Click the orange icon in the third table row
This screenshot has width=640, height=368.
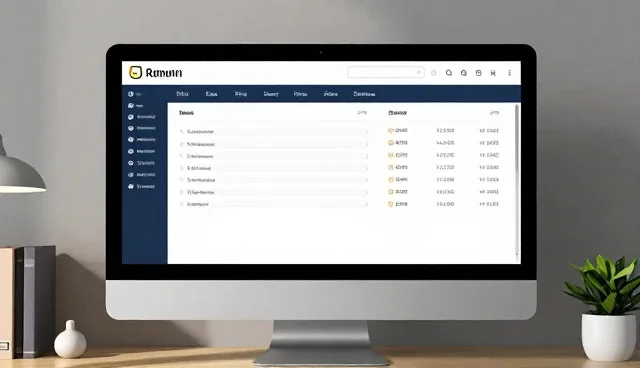(391, 155)
